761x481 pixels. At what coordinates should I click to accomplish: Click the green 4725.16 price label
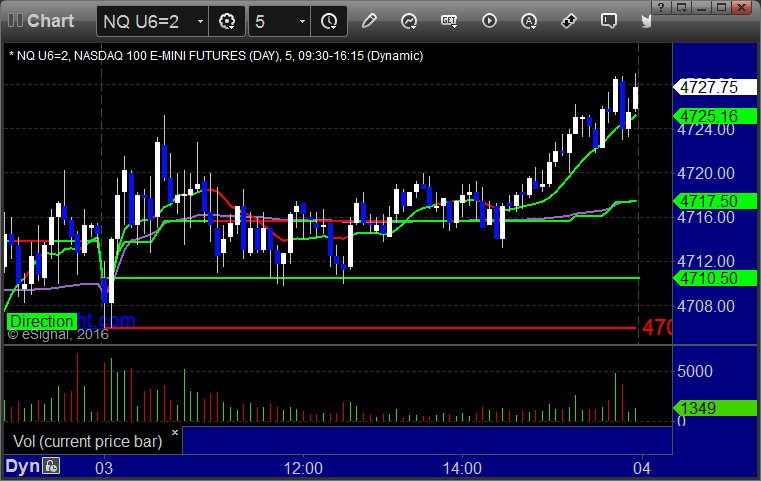(x=715, y=116)
